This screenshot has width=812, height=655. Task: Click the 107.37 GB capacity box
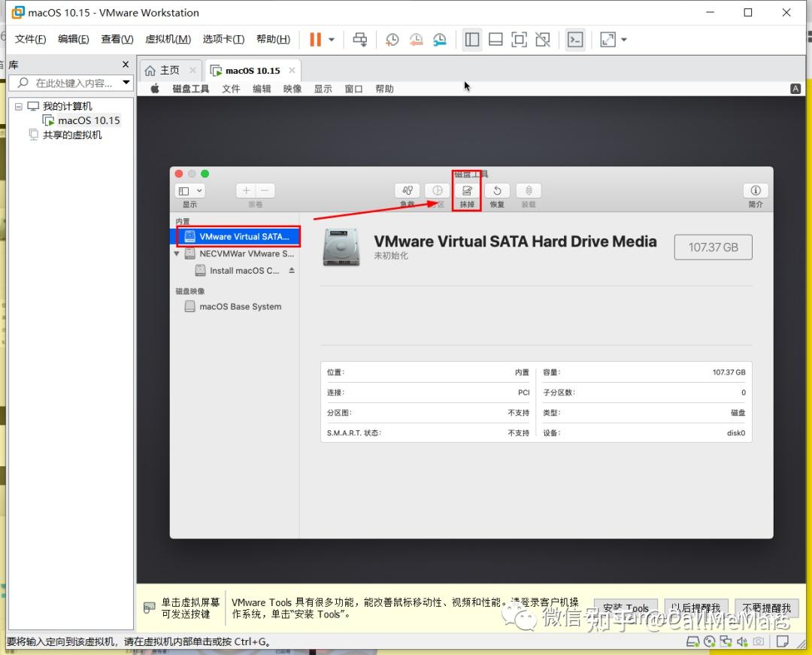click(x=713, y=247)
